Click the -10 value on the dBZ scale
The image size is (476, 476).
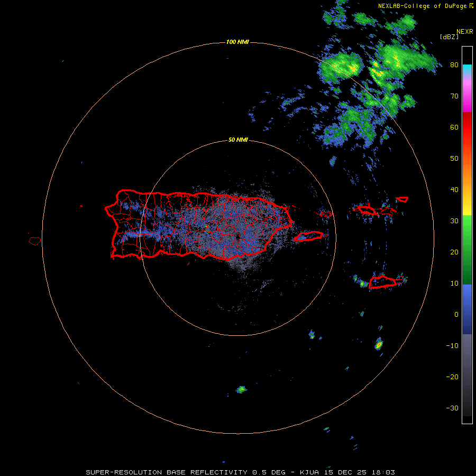pyautogui.click(x=452, y=345)
